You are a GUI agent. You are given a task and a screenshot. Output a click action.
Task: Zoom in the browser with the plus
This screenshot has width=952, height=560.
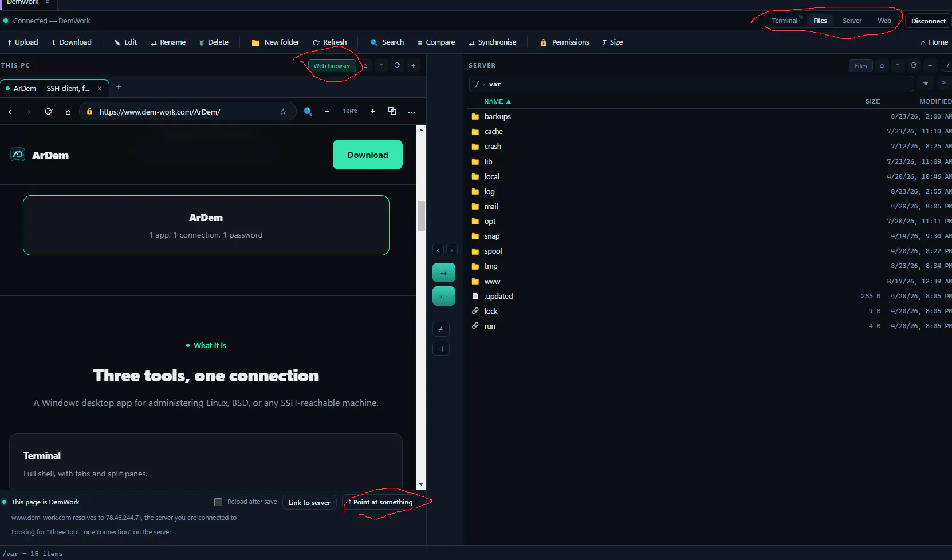point(372,112)
